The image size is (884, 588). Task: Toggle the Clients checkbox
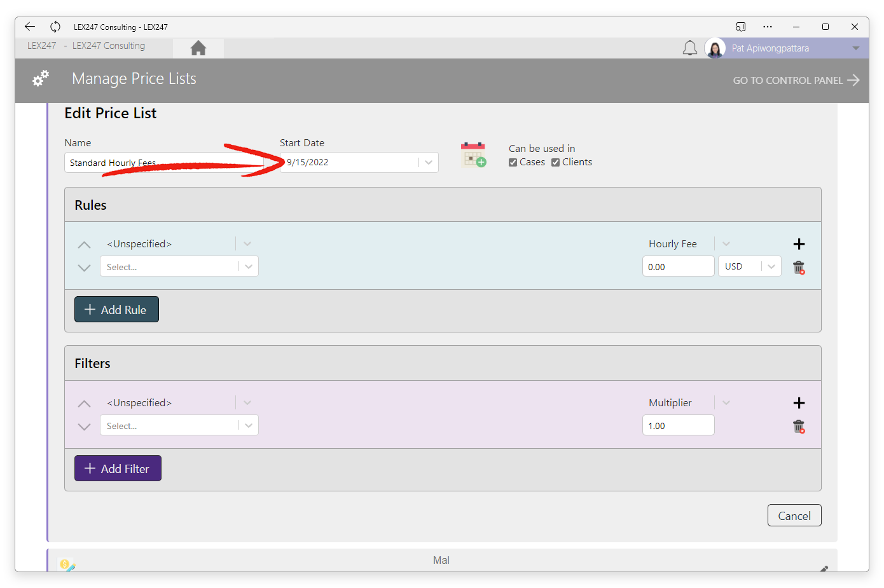click(x=555, y=162)
